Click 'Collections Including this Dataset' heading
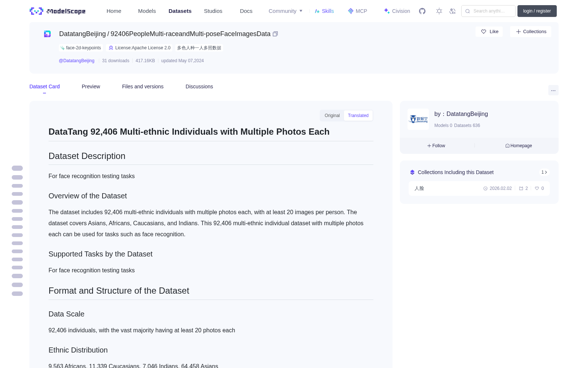Viewport: 588px width, 368px height. (456, 172)
